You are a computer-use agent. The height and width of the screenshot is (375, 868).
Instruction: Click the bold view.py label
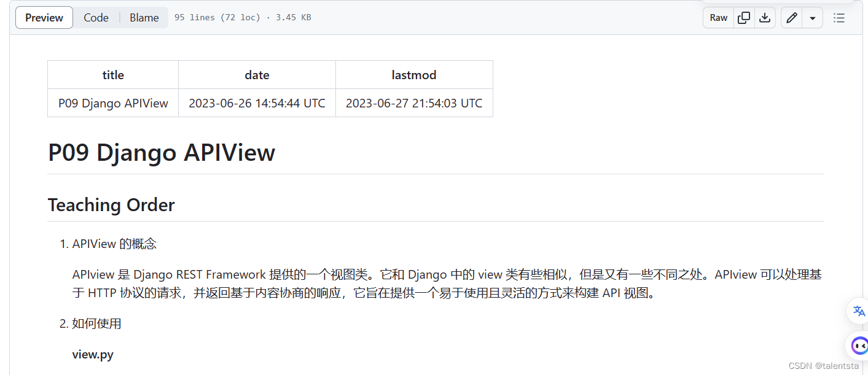tap(93, 354)
